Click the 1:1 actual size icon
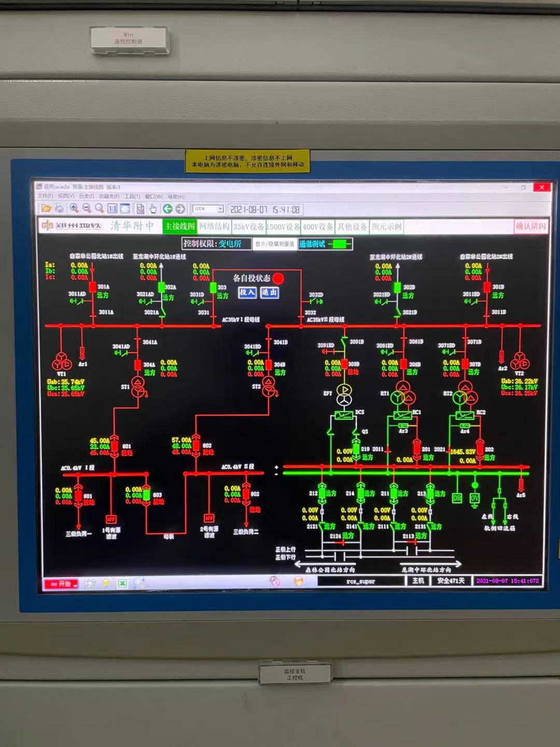The width and height of the screenshot is (560, 747). pyautogui.click(x=112, y=209)
